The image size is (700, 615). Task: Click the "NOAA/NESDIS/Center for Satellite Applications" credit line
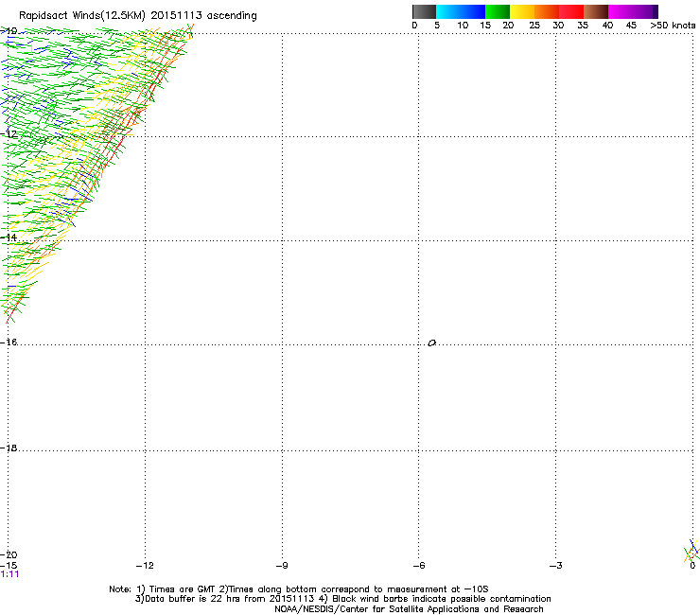tap(409, 609)
